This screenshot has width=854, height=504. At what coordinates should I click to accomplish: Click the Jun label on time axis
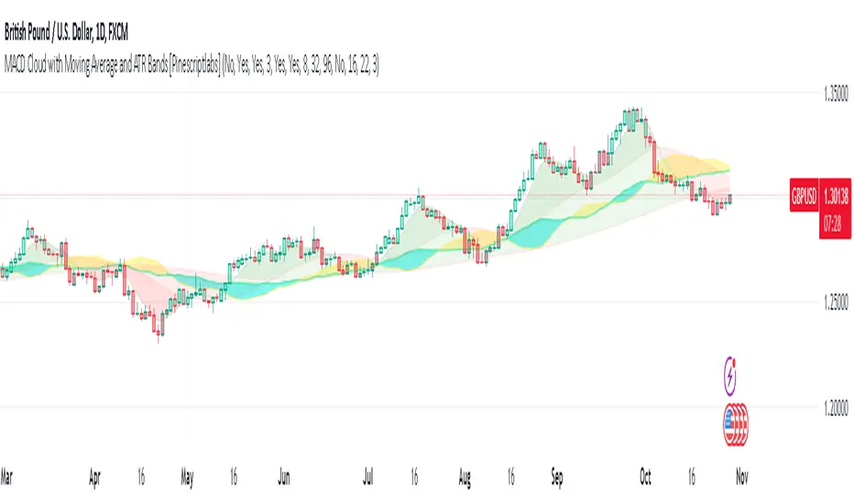[284, 477]
